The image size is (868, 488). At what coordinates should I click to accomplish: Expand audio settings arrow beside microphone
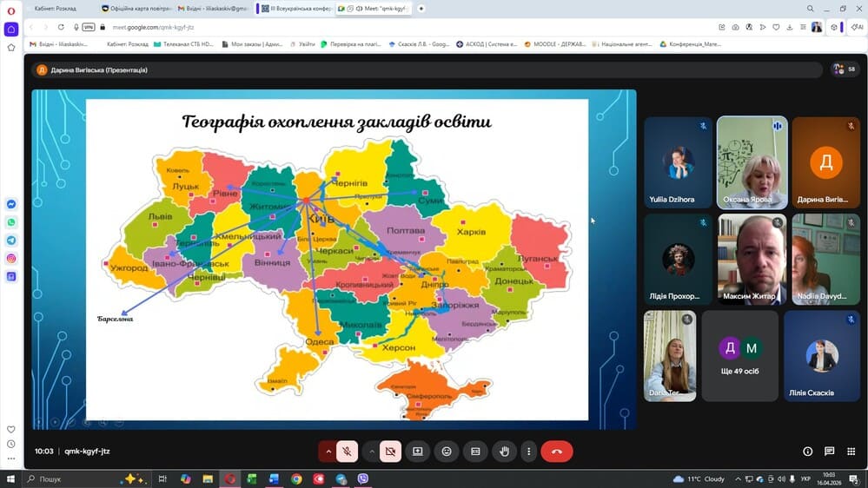tap(328, 452)
